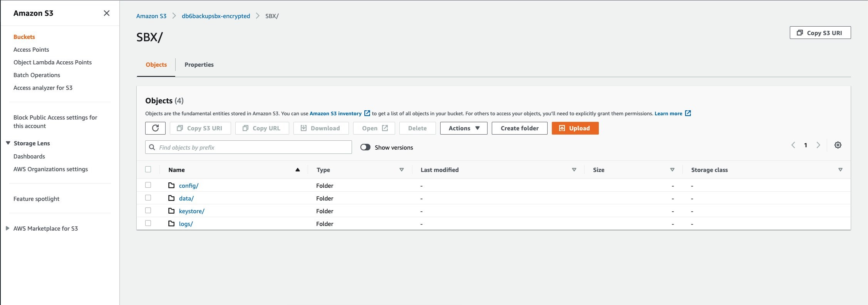Click folder icon next to logs/
868x305 pixels.
tap(171, 224)
